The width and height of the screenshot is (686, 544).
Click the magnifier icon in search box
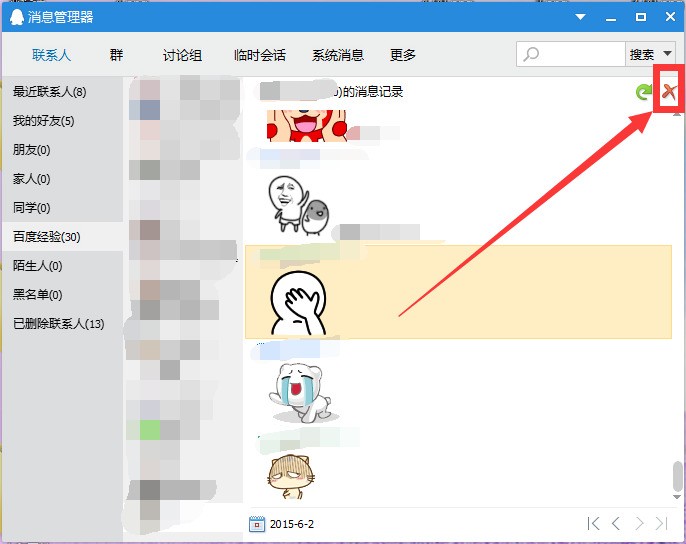coord(531,54)
